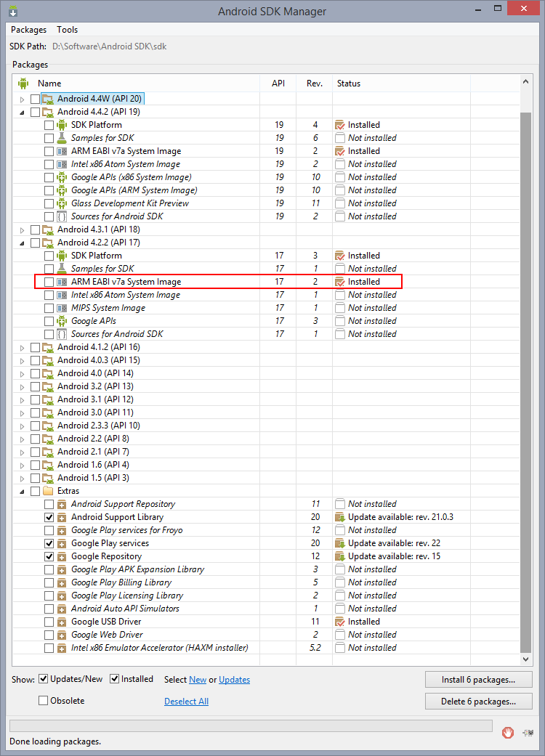The height and width of the screenshot is (756, 545).
Task: Click installed status icon for API 19 SDK Platform
Action: coord(340,125)
